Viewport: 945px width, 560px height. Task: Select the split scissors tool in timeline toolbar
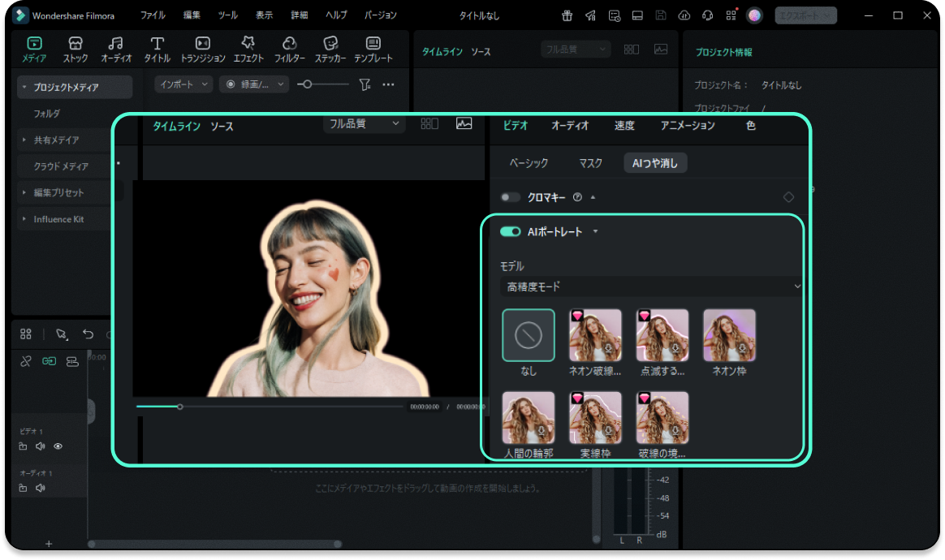[25, 360]
